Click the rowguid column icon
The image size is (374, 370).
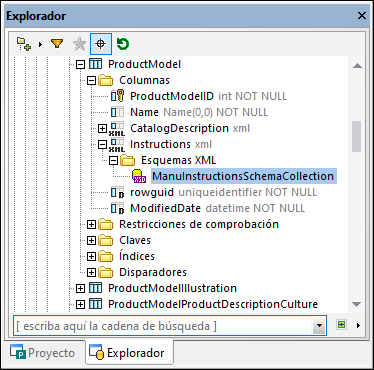point(117,192)
